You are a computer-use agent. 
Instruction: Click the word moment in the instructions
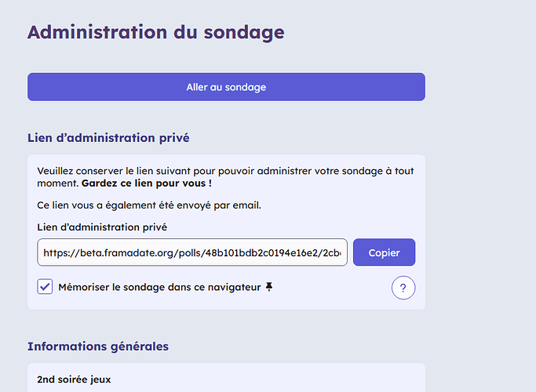[x=57, y=183]
